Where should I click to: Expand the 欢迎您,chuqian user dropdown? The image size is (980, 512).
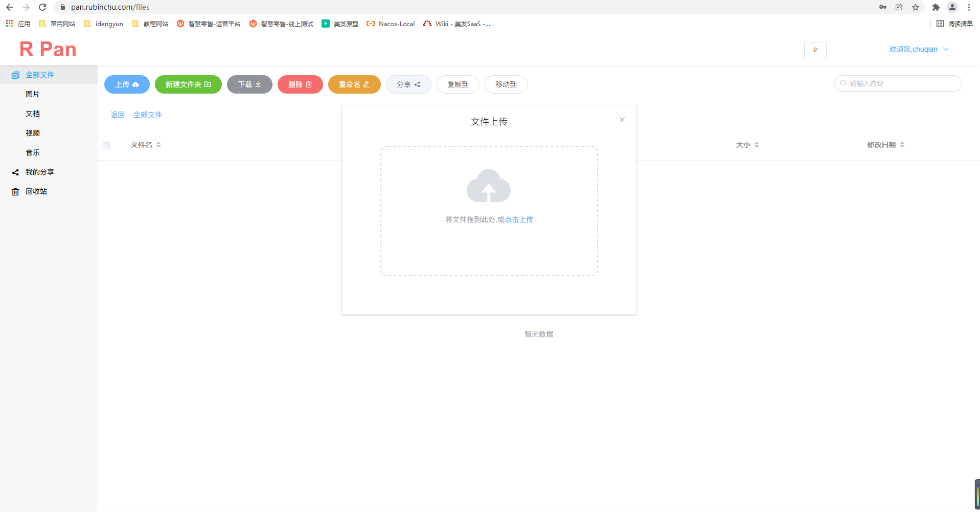click(x=919, y=49)
